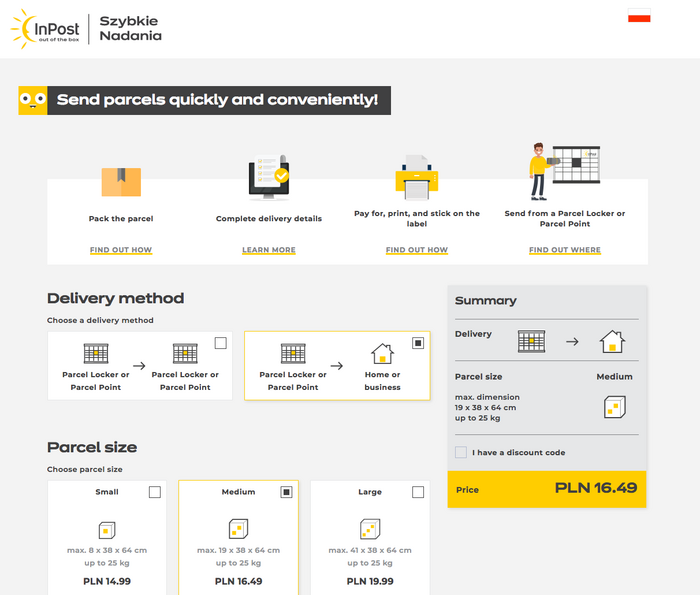Click the Small parcel box icon
The image size is (700, 595).
click(107, 530)
